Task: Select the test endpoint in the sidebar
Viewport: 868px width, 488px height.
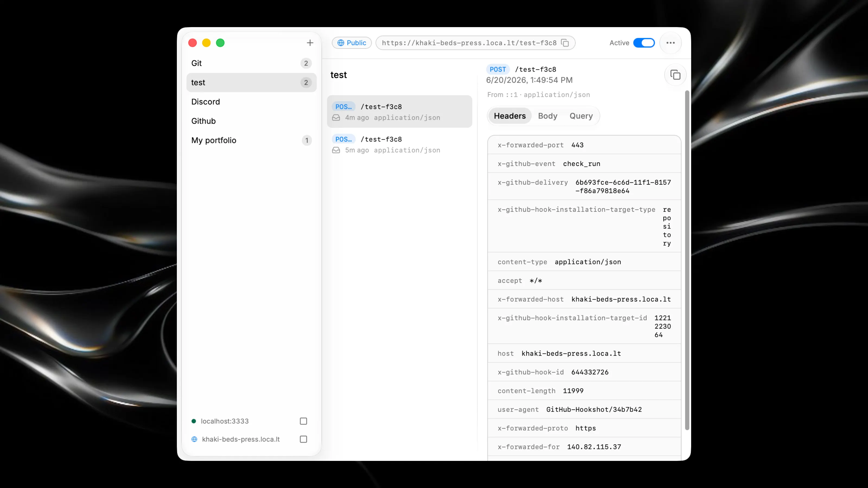Action: click(x=251, y=82)
